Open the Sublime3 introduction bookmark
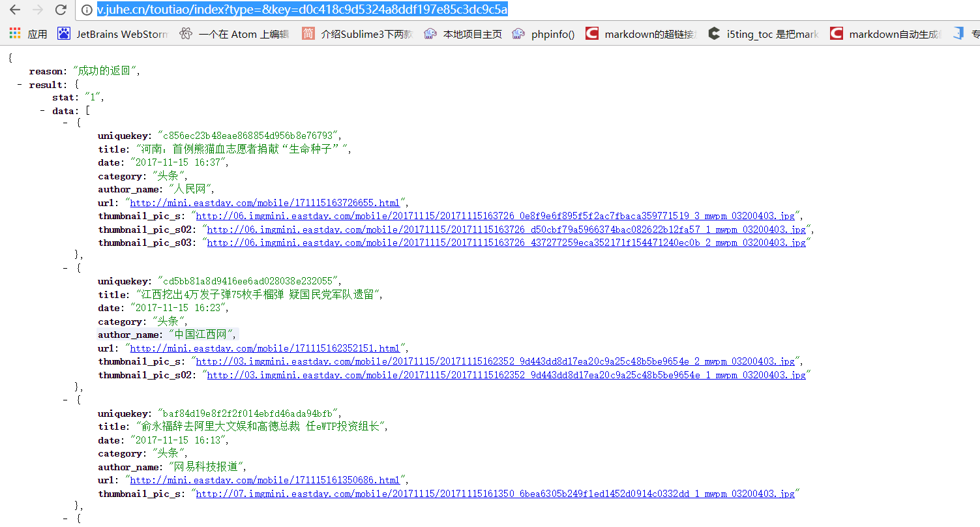 357,34
